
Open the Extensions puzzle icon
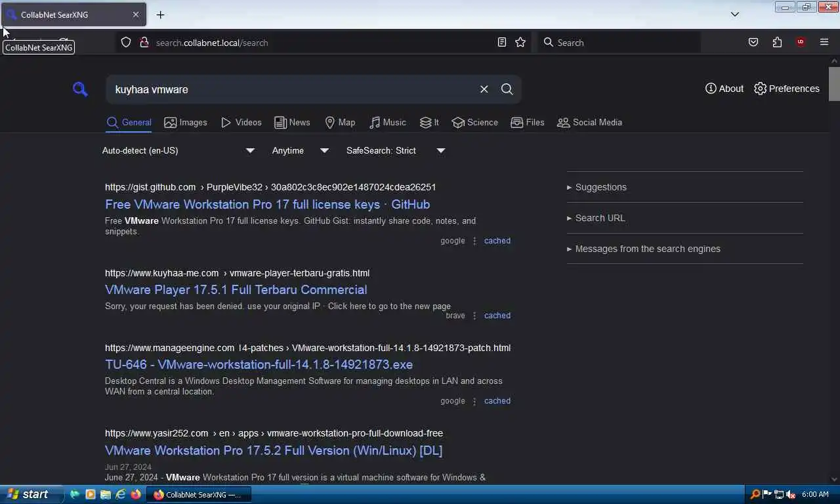(x=777, y=43)
